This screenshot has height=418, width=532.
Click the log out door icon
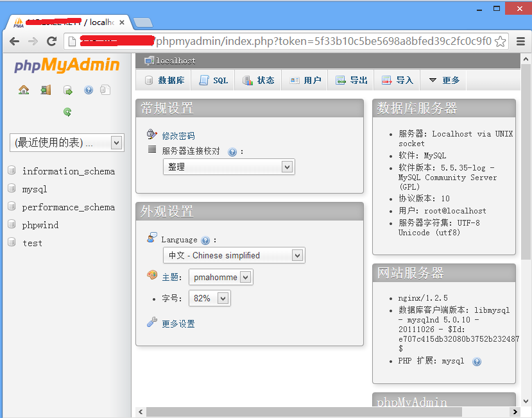[46, 90]
